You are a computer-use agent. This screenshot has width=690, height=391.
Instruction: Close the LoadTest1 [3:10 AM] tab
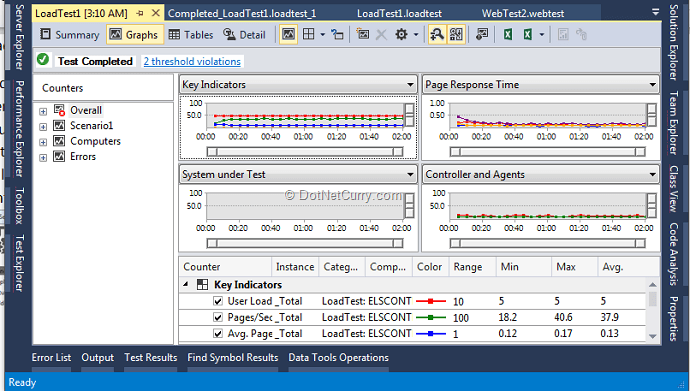point(156,13)
